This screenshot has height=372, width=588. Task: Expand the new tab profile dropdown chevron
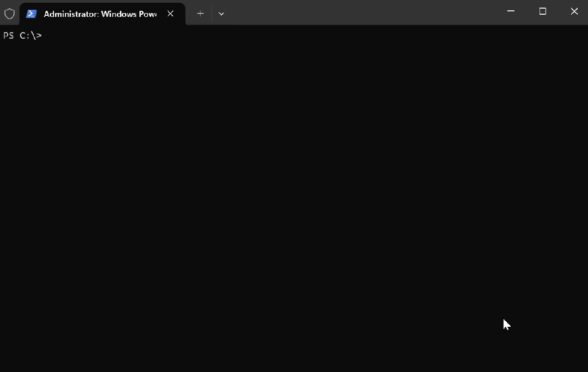[x=221, y=14]
